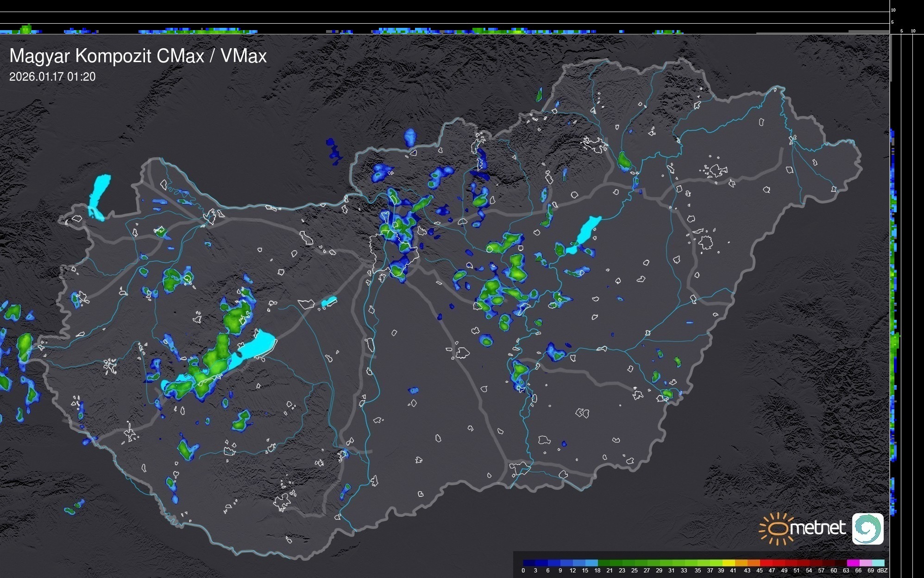Viewport: 924px width, 578px height.
Task: Select the yellow 41 dBZ legend swatch
Action: click(x=729, y=563)
